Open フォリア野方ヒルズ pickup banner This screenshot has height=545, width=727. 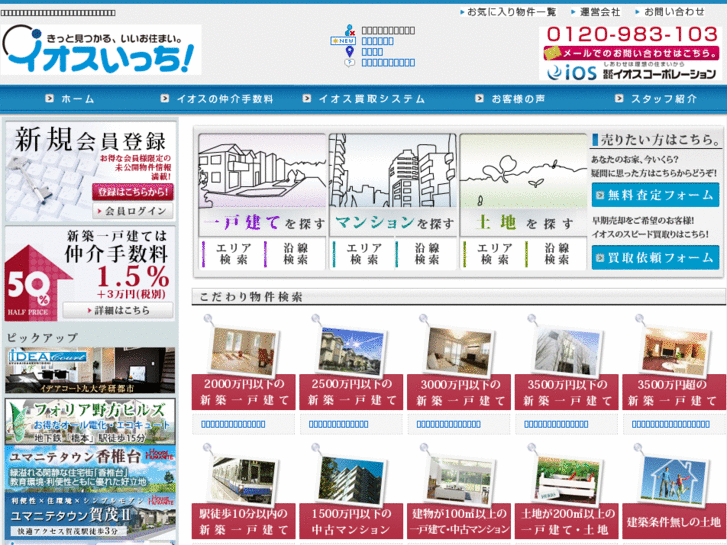(x=90, y=421)
